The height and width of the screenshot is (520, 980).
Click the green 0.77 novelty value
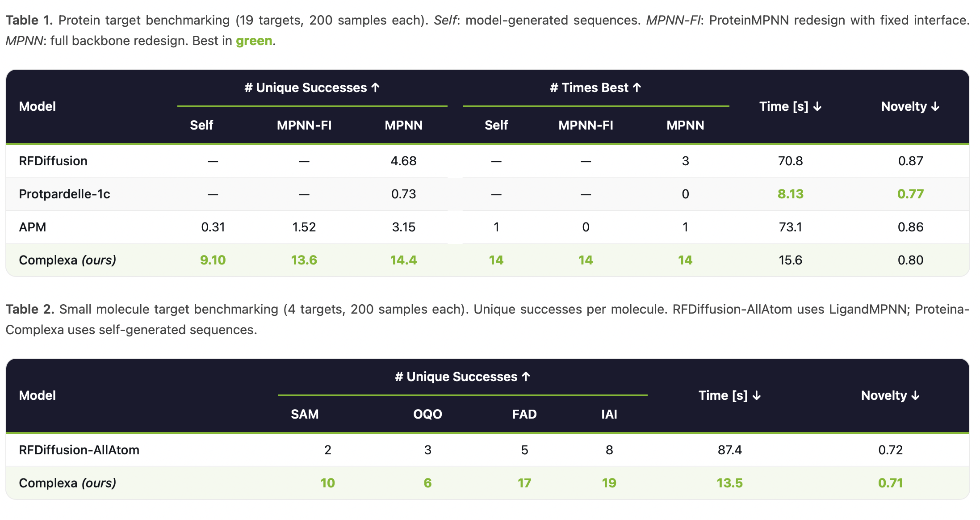click(910, 194)
